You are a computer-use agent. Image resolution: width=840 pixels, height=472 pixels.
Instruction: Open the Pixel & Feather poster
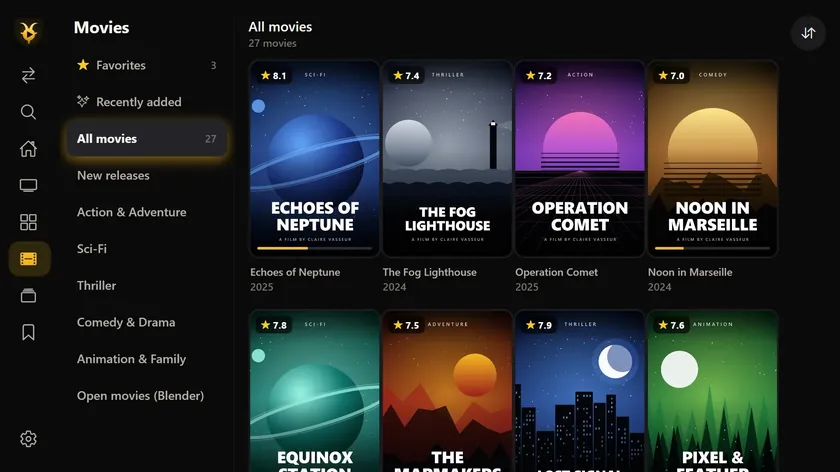click(712, 392)
